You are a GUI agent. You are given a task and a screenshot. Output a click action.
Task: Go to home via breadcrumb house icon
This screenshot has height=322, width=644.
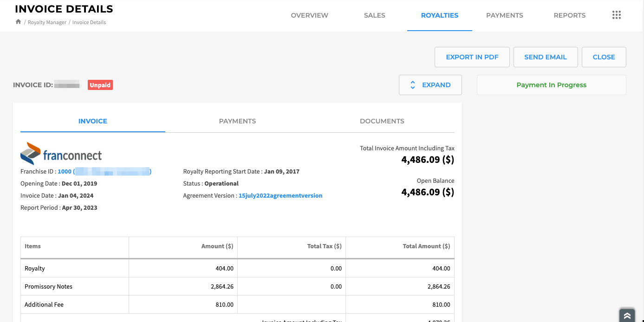click(18, 22)
